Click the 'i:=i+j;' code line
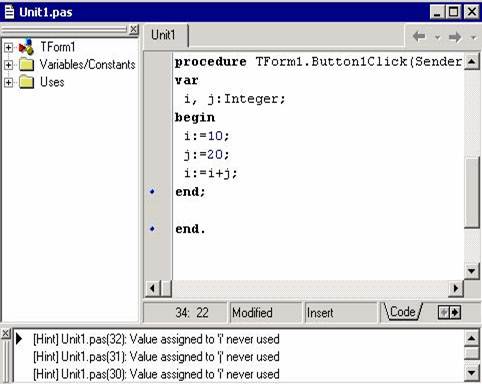Viewport: 482px width, 384px height. (x=211, y=173)
